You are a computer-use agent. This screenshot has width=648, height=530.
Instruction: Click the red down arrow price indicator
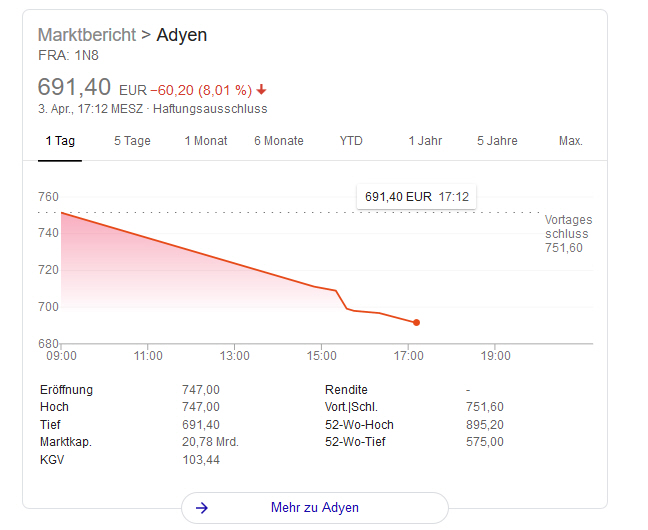tap(262, 88)
